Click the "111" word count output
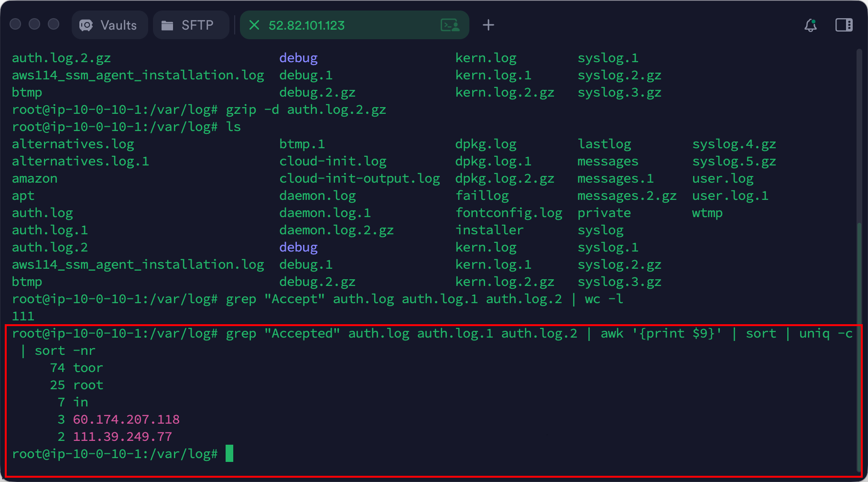This screenshot has width=868, height=482. click(23, 316)
